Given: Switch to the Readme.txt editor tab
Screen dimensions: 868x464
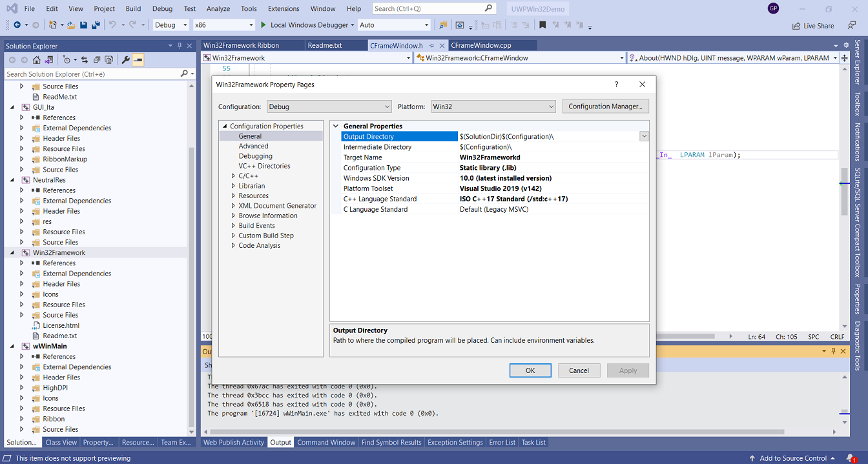Looking at the screenshot, I should pos(325,45).
